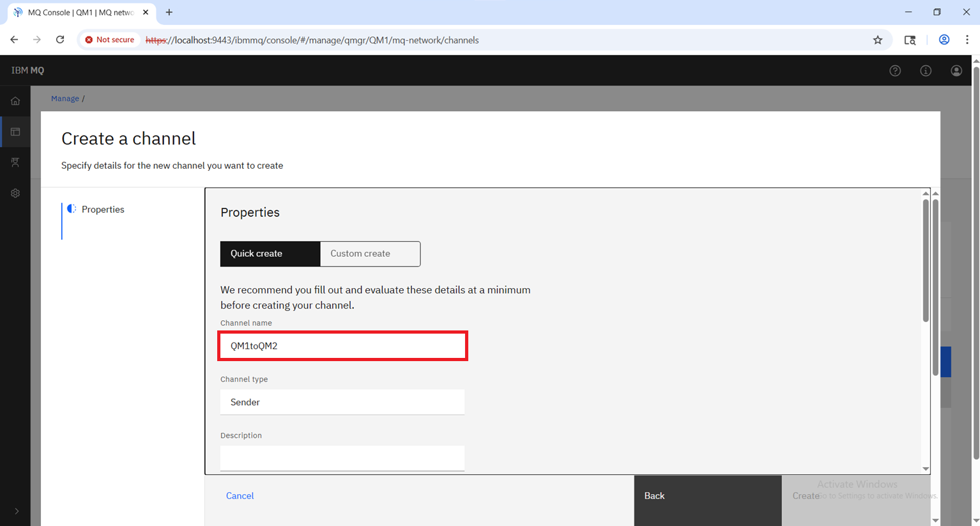The width and height of the screenshot is (980, 526).
Task: Open a new browser tab
Action: [x=169, y=12]
